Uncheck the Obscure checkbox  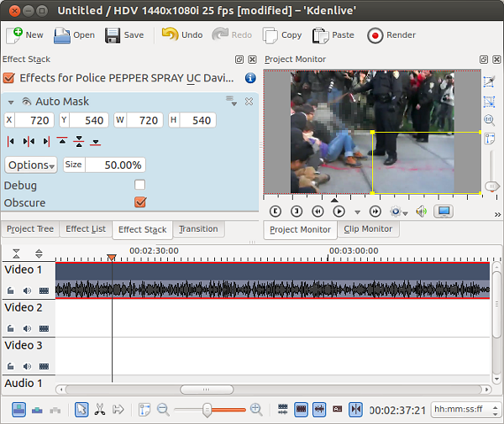(140, 202)
